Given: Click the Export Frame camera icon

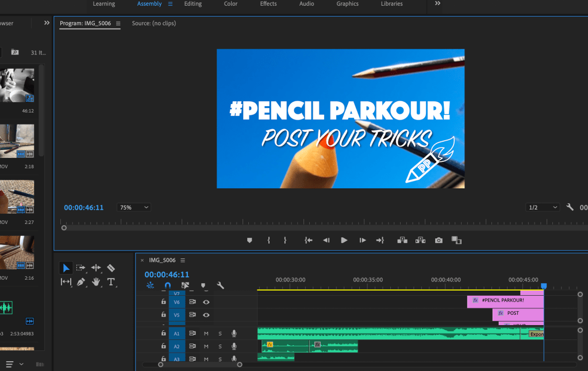Looking at the screenshot, I should tap(439, 240).
